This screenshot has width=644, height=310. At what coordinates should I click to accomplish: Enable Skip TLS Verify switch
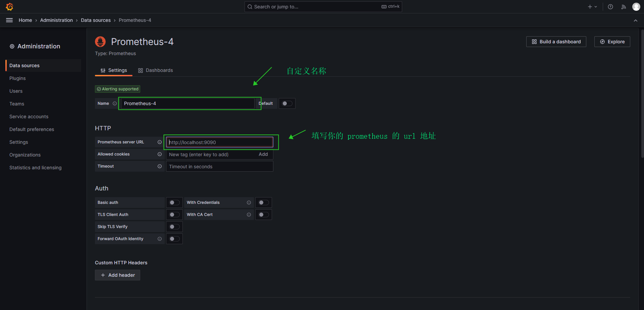tap(174, 227)
